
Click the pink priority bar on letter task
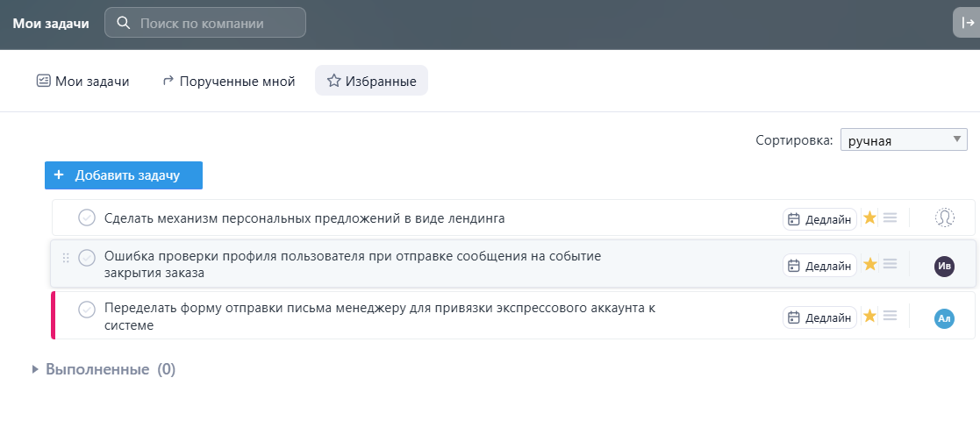pyautogui.click(x=54, y=316)
